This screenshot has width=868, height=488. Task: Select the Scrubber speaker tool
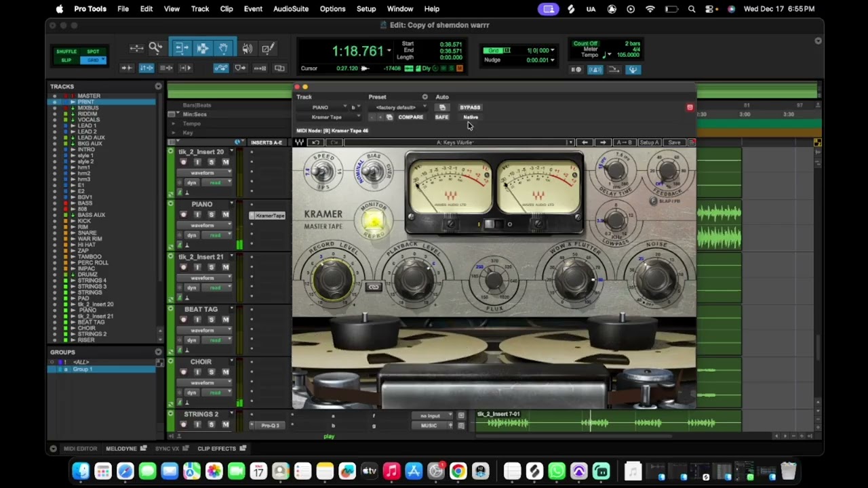coord(248,48)
